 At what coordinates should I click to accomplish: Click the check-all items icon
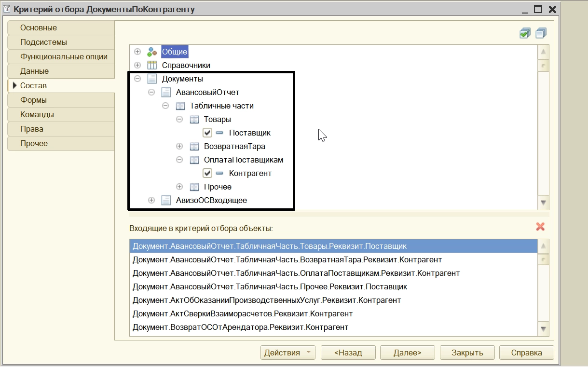pyautogui.click(x=525, y=33)
